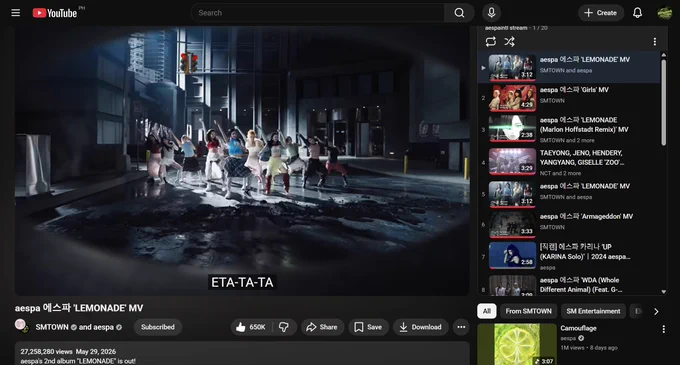Image resolution: width=680 pixels, height=365 pixels.
Task: Focus the Search input field
Action: 318,13
